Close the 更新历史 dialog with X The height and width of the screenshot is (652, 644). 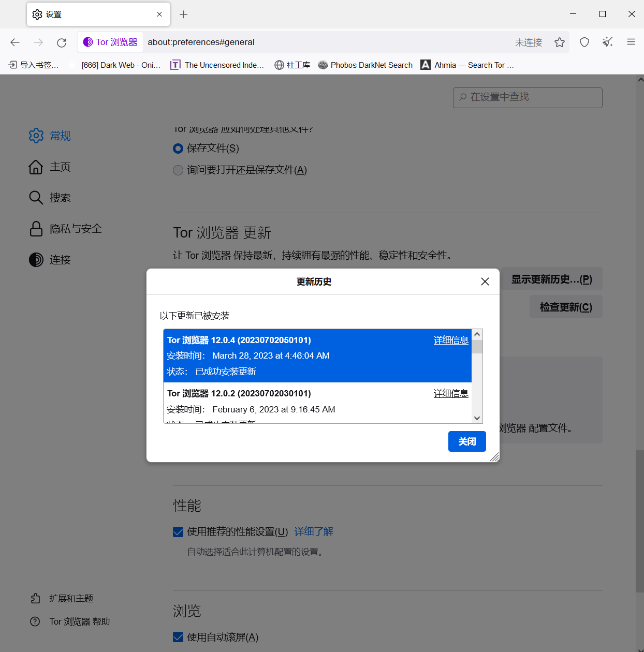coord(485,281)
